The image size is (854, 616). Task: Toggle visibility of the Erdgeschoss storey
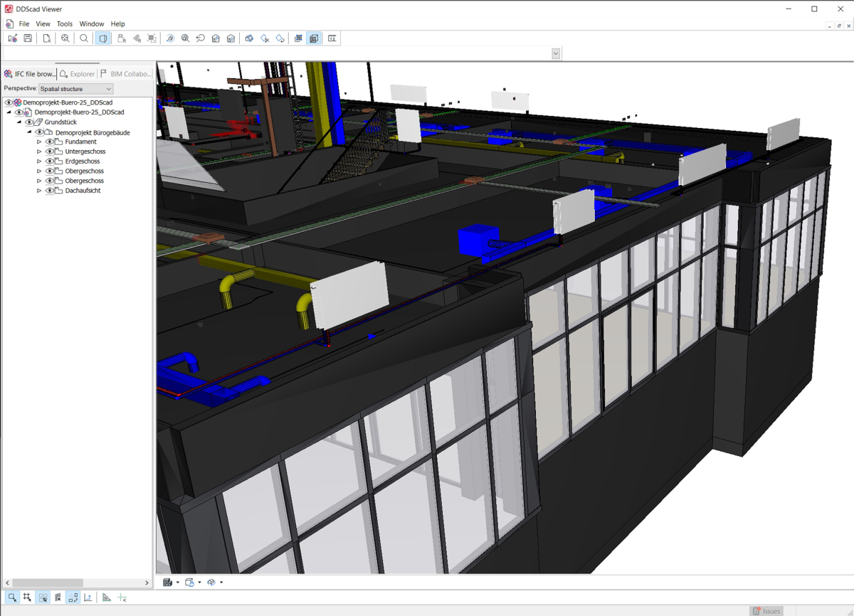pos(50,161)
